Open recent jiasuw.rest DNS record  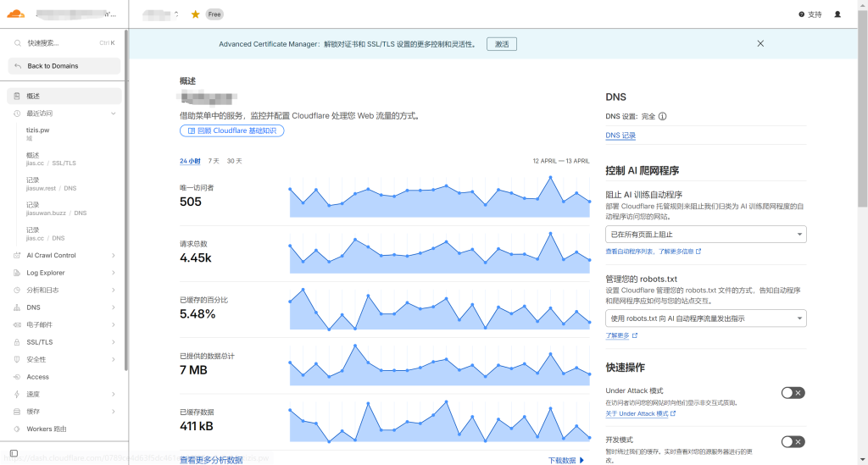(51, 184)
